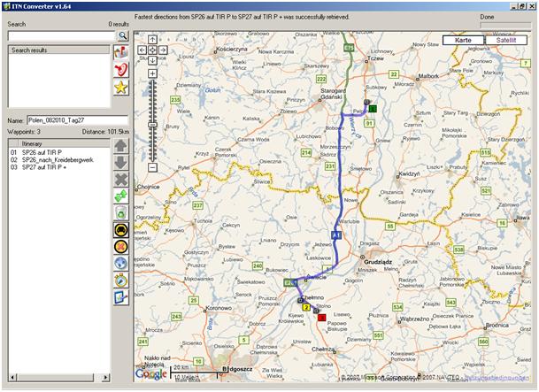This screenshot has height=392, width=539.
Task: Click the search magnifier button
Action: point(123,35)
